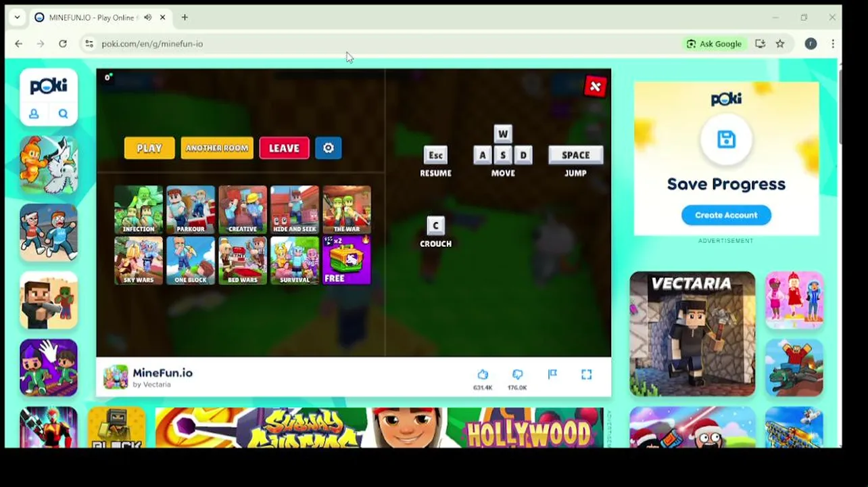Viewport: 868px width, 487px height.
Task: Open game settings gear icon
Action: click(x=329, y=148)
